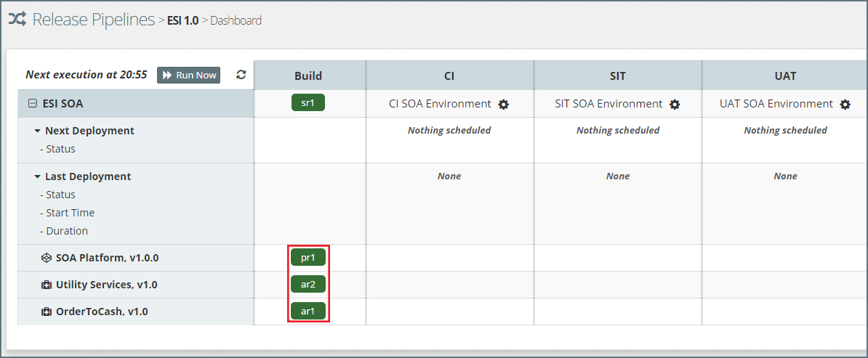Click the sr1 build badge
The image size is (868, 358).
click(308, 102)
